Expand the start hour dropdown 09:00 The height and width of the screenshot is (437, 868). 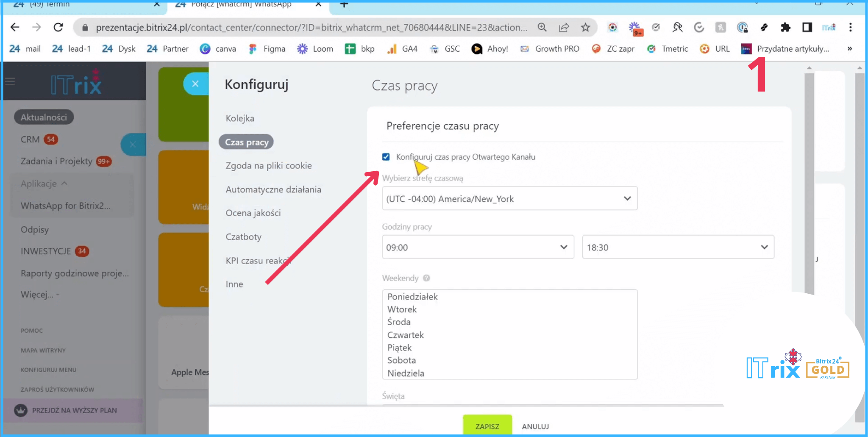pos(478,248)
